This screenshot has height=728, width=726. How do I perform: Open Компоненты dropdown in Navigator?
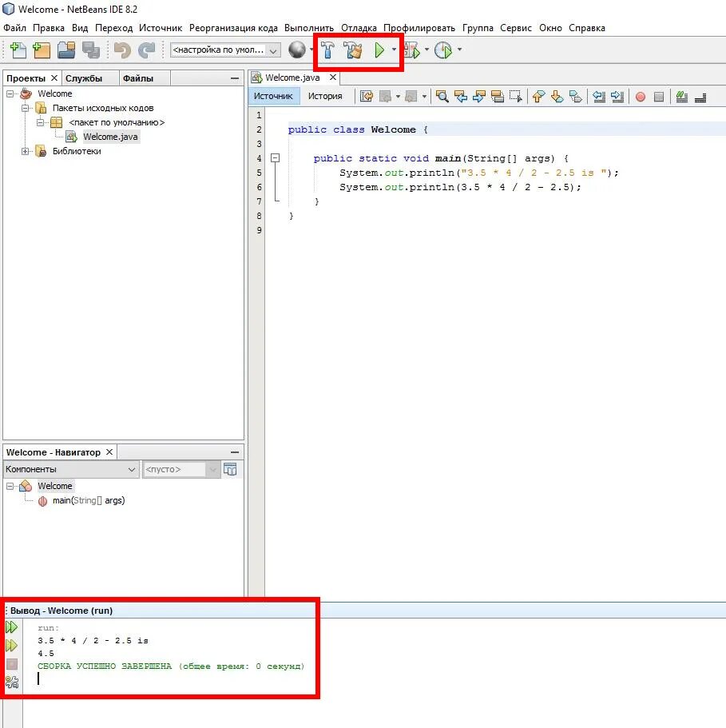(71, 469)
